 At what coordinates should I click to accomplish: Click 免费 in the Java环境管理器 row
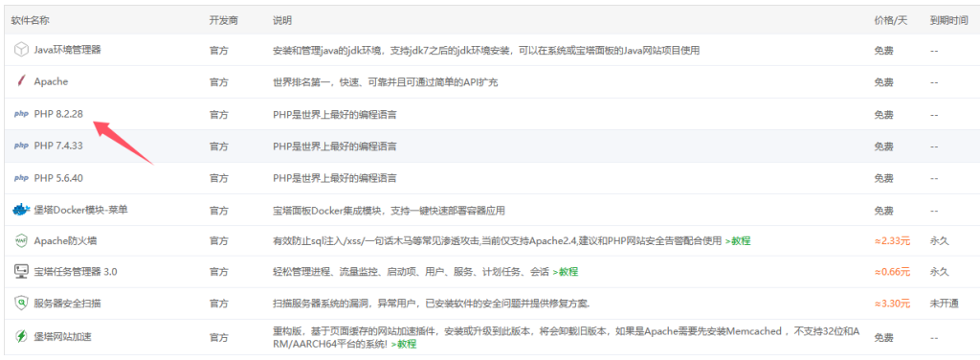[883, 50]
